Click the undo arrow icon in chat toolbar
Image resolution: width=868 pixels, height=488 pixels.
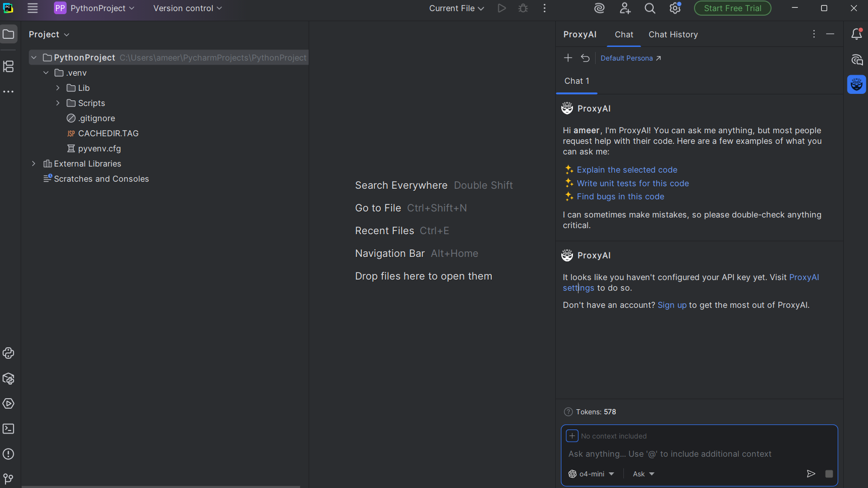coord(585,58)
